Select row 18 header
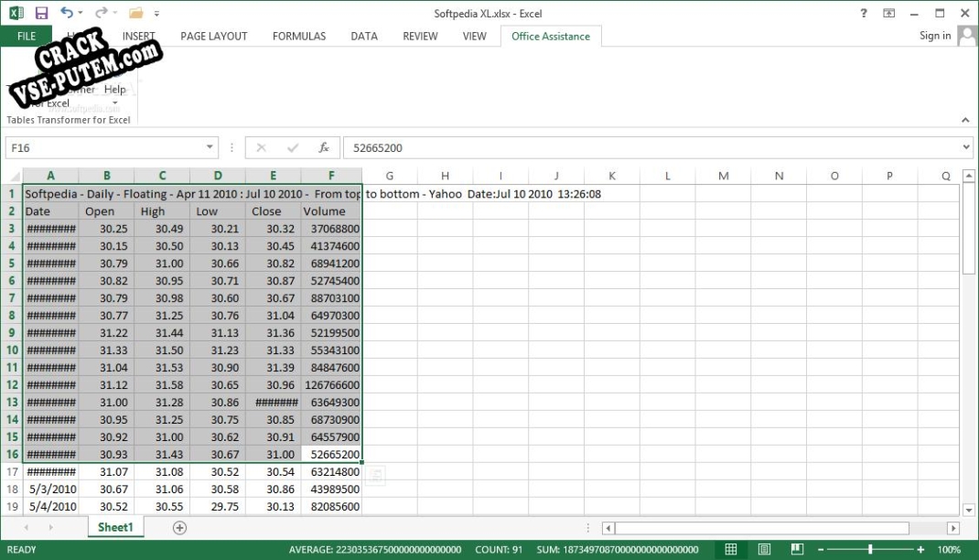The height and width of the screenshot is (560, 979). point(12,489)
